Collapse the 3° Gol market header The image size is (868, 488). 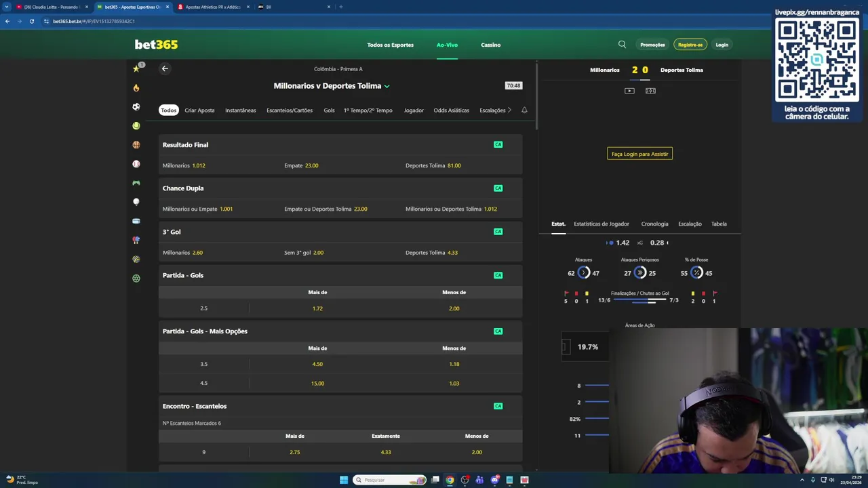click(x=340, y=232)
